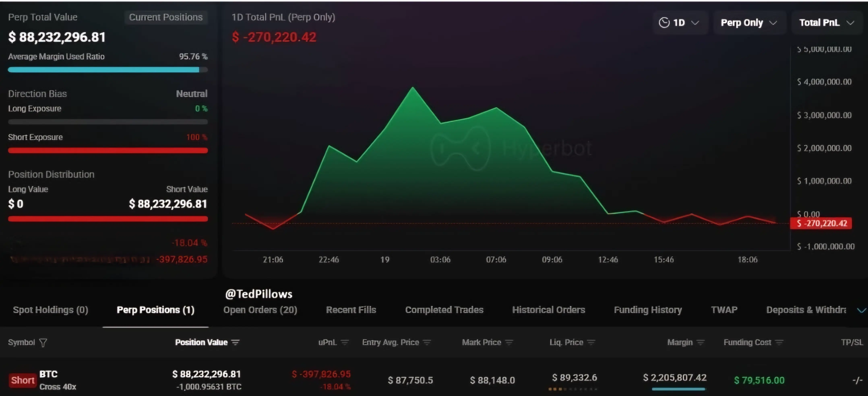Switch to Spot Holdings (0) tab
The image size is (868, 396).
coord(51,310)
